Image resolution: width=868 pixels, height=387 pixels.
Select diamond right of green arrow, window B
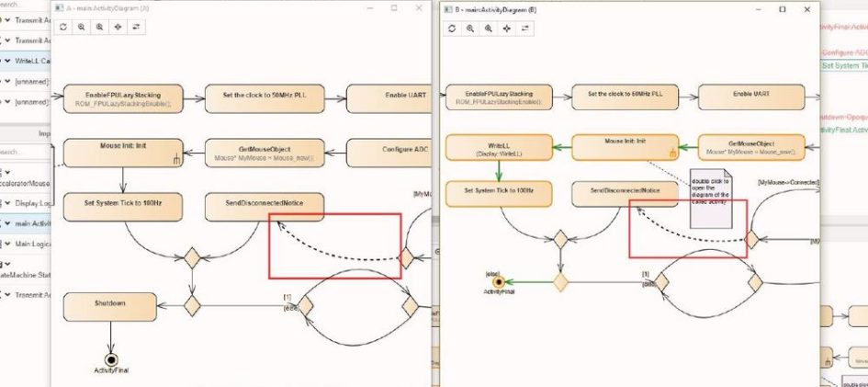[561, 282]
